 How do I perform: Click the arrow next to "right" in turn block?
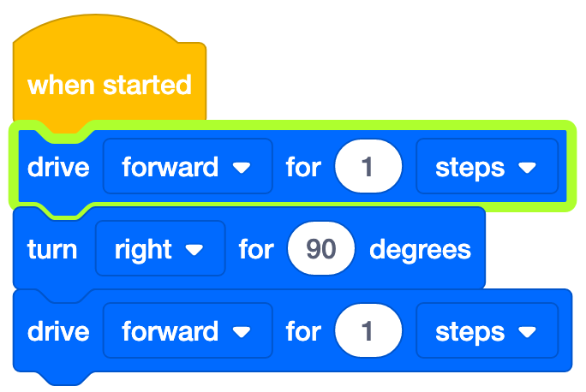[194, 250]
